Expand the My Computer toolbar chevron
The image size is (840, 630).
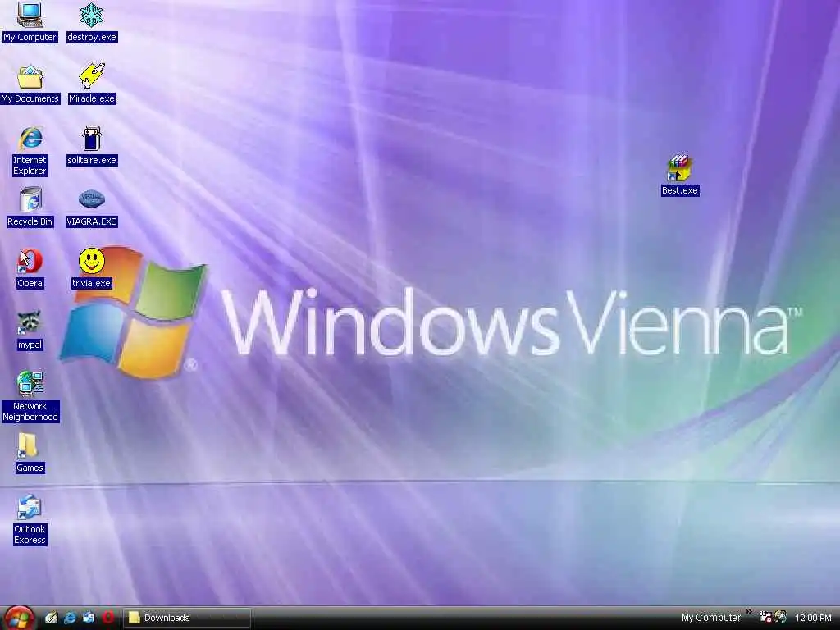748,612
